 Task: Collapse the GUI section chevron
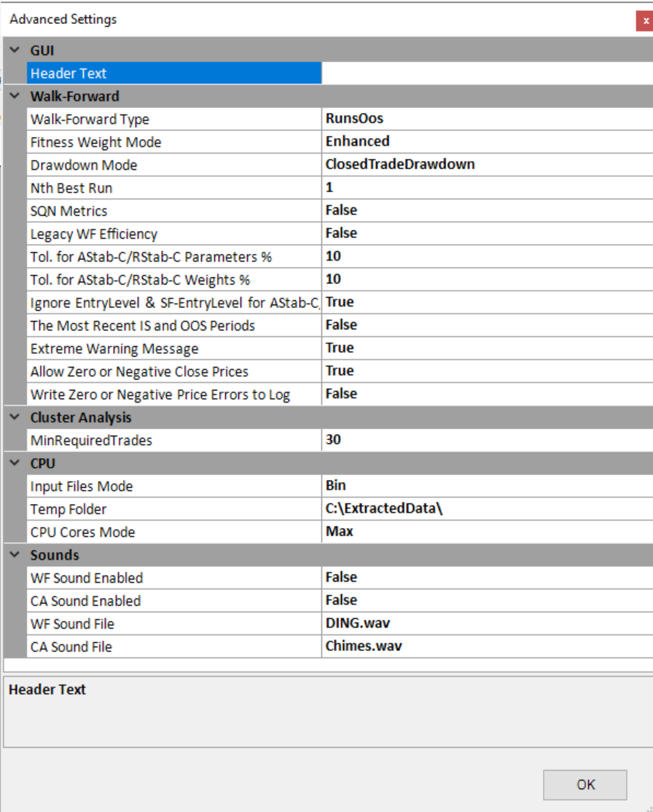[15, 50]
